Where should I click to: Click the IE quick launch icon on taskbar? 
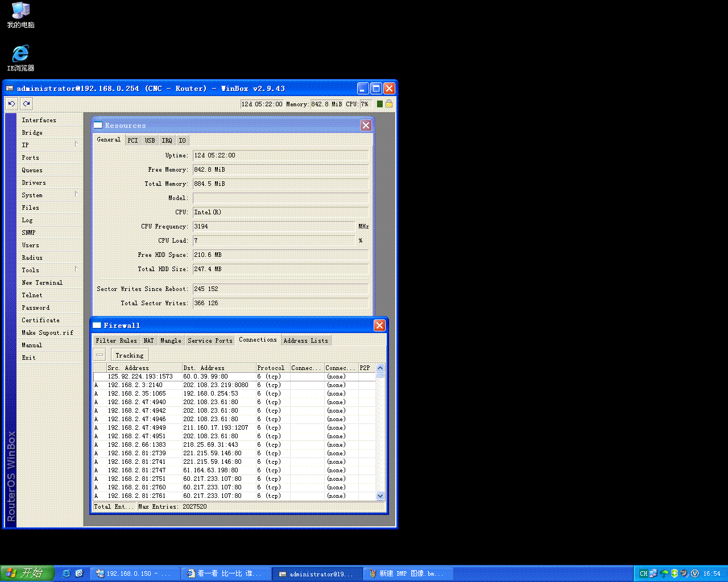pyautogui.click(x=67, y=573)
